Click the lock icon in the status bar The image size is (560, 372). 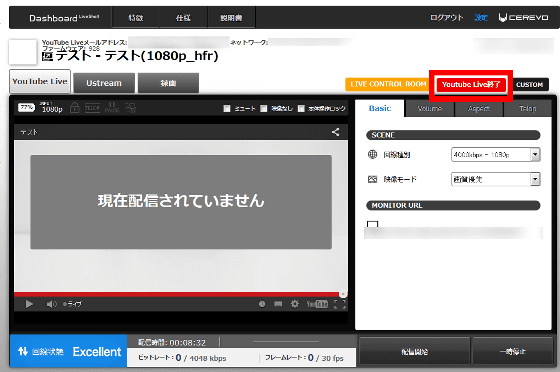click(x=74, y=108)
